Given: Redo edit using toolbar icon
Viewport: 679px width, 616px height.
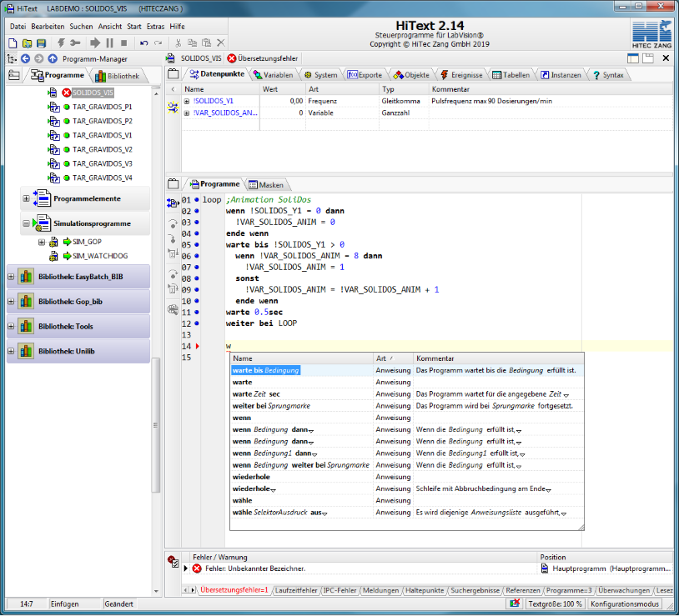Looking at the screenshot, I should pos(158,43).
